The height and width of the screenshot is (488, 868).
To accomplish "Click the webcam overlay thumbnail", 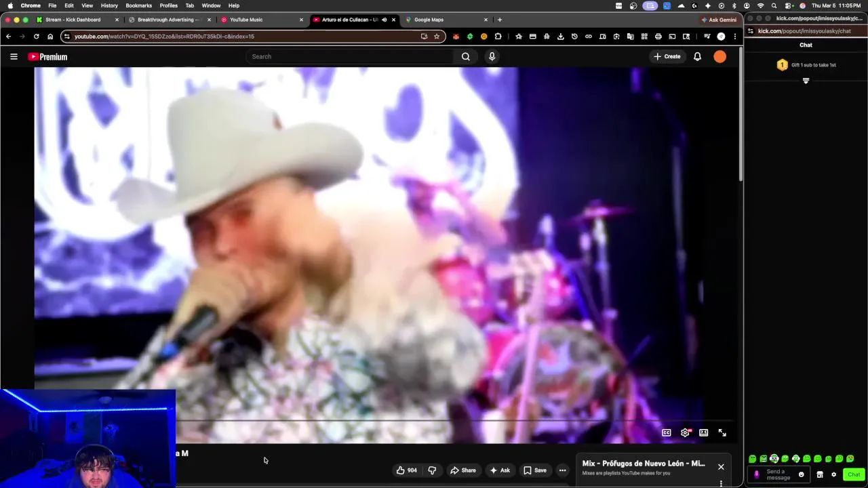I will [88, 439].
